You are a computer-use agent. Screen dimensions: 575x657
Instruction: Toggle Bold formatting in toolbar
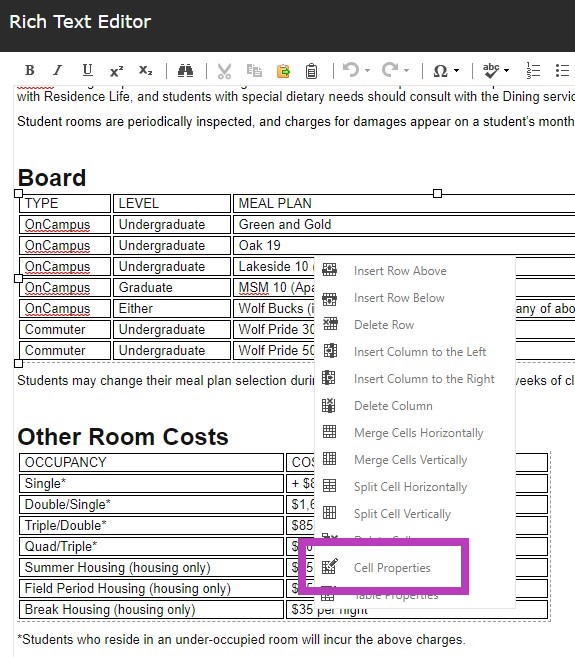pyautogui.click(x=29, y=70)
